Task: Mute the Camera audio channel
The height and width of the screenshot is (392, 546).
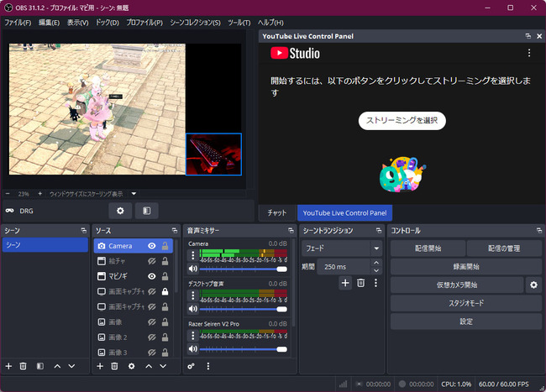Action: point(193,269)
